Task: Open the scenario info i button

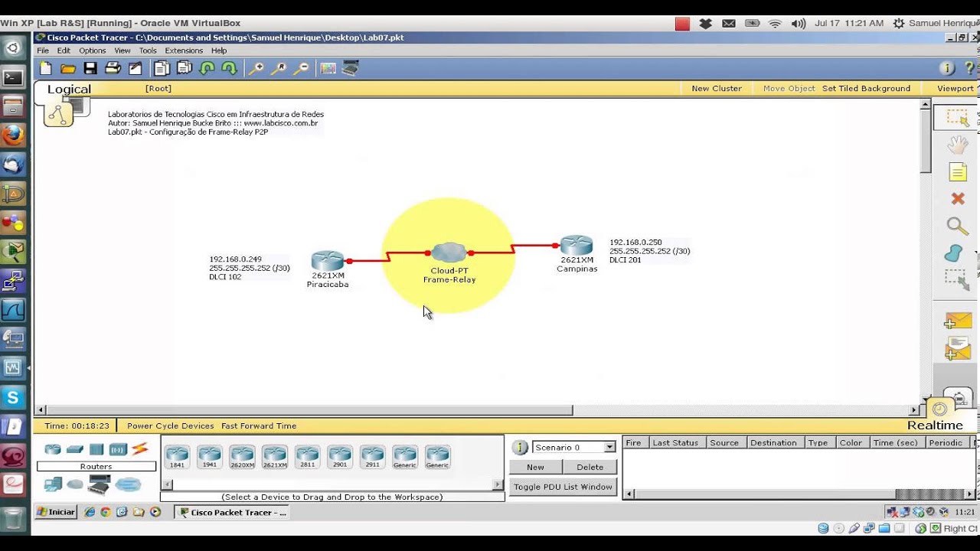Action: coord(520,447)
